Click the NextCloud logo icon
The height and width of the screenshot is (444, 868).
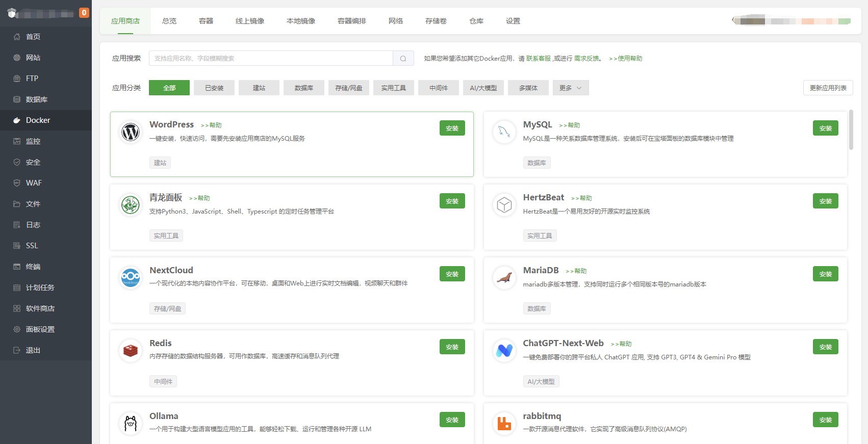131,278
